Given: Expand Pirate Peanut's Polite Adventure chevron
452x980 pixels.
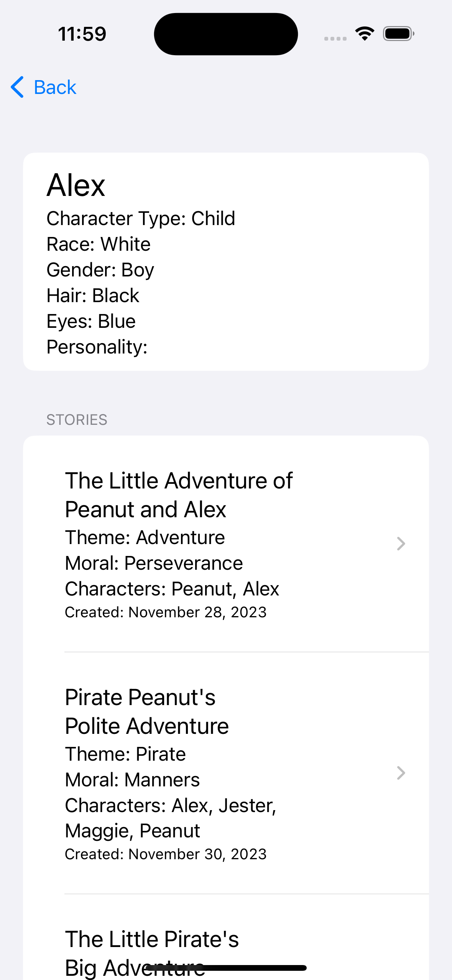Looking at the screenshot, I should [401, 773].
